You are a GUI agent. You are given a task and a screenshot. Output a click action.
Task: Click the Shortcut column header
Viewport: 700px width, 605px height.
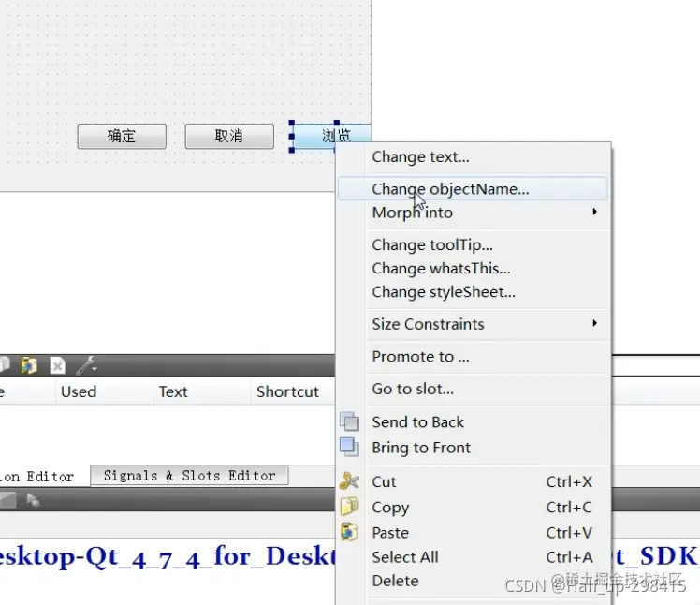287,391
